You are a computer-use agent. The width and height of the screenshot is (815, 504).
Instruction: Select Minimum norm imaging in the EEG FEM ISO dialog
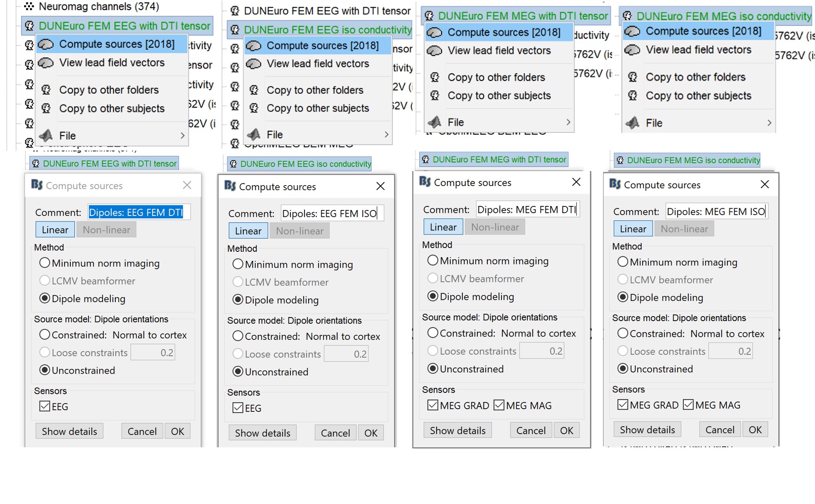click(238, 264)
